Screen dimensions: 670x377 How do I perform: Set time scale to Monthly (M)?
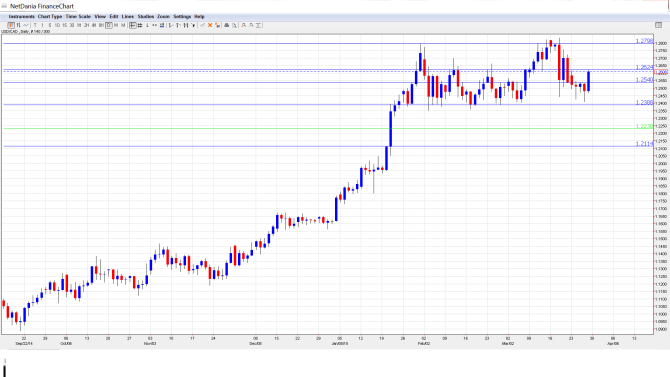coord(123,26)
